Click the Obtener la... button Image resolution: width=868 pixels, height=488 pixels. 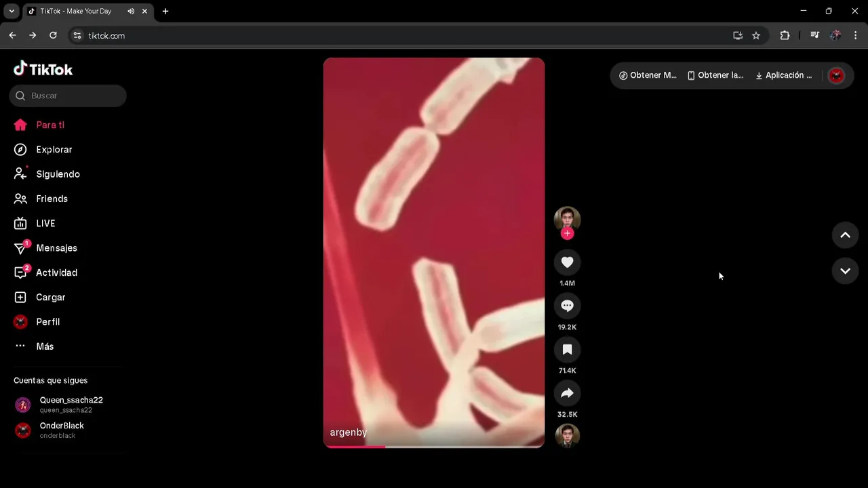point(715,75)
